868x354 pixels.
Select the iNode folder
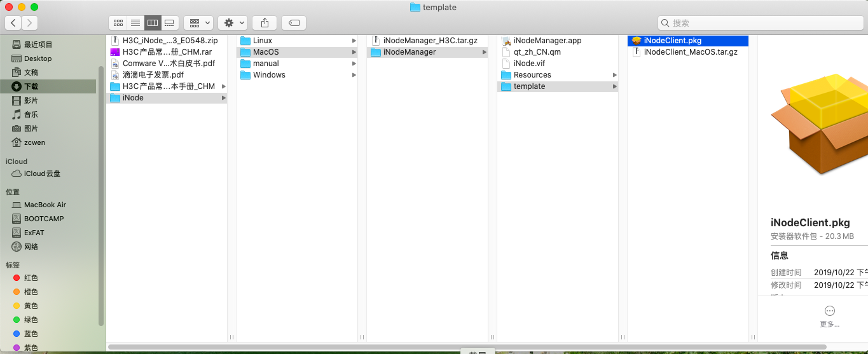pos(167,98)
